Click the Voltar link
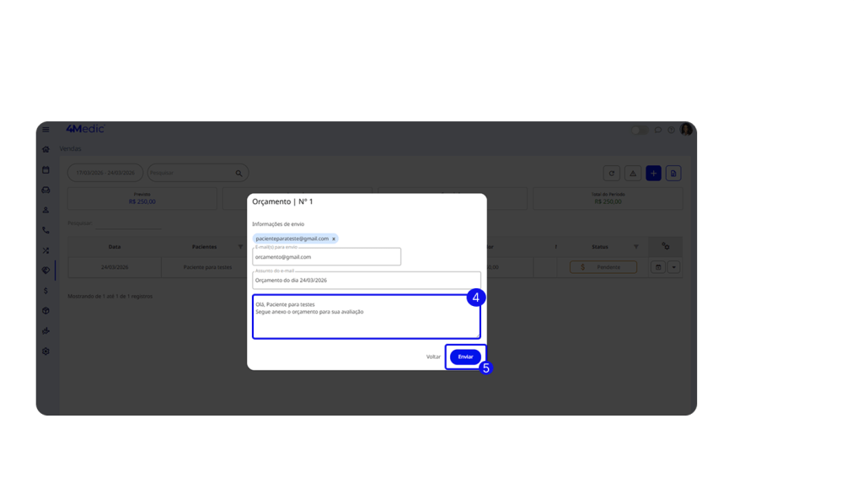Viewport: 863px width, 504px height. [x=433, y=357]
